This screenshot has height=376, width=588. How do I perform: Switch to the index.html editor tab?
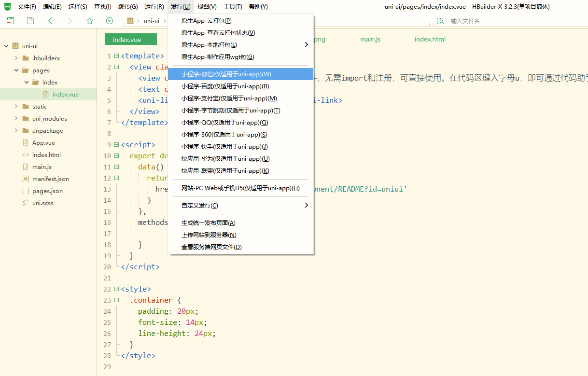(430, 39)
